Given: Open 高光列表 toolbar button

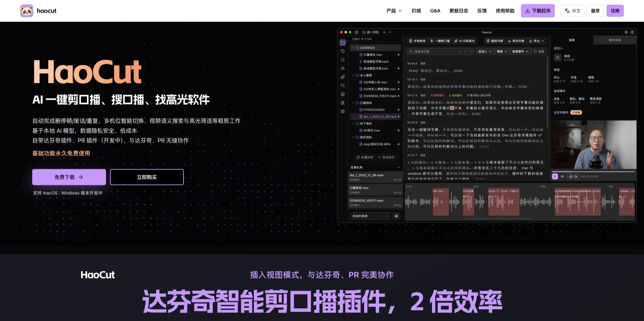Looking at the screenshot, I should click(x=516, y=41).
